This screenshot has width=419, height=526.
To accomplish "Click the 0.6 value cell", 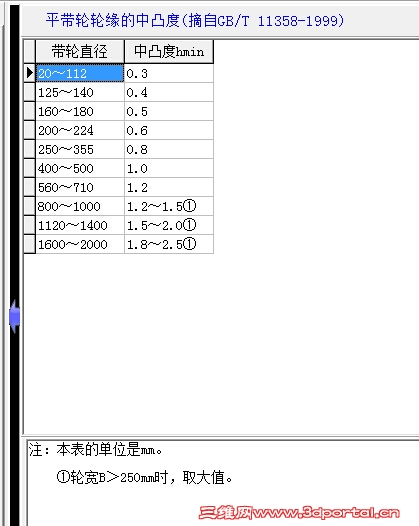I will point(169,130).
